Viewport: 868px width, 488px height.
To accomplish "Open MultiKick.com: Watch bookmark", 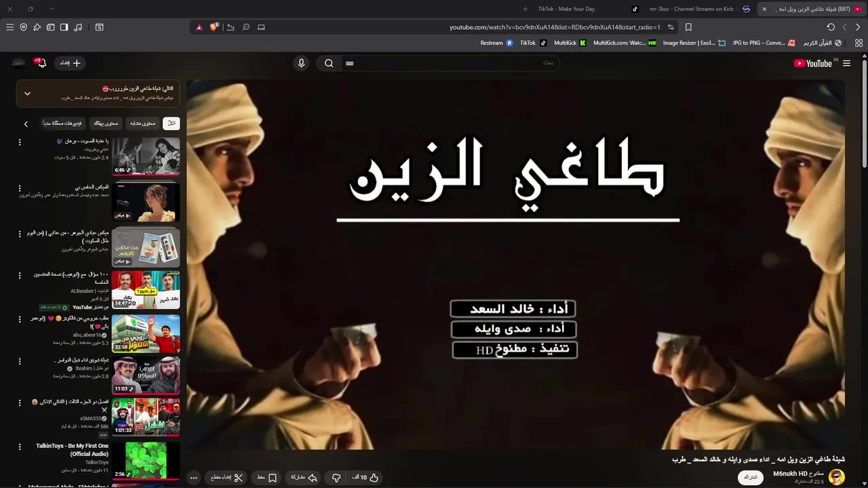I will coord(625,43).
